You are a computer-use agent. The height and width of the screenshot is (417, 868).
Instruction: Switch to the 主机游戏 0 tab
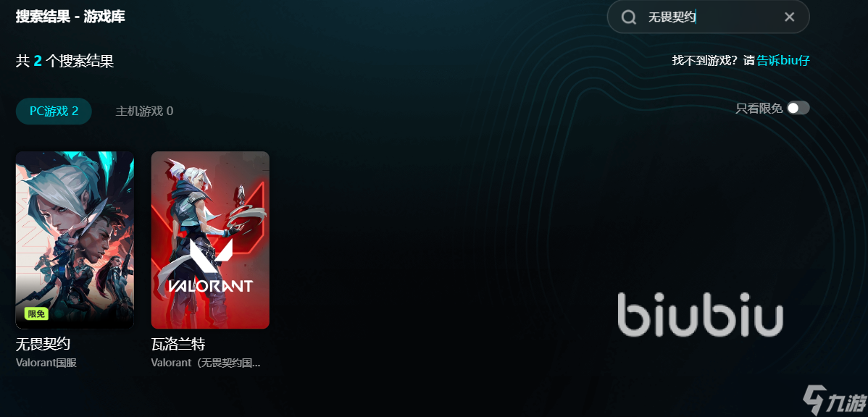click(x=144, y=111)
